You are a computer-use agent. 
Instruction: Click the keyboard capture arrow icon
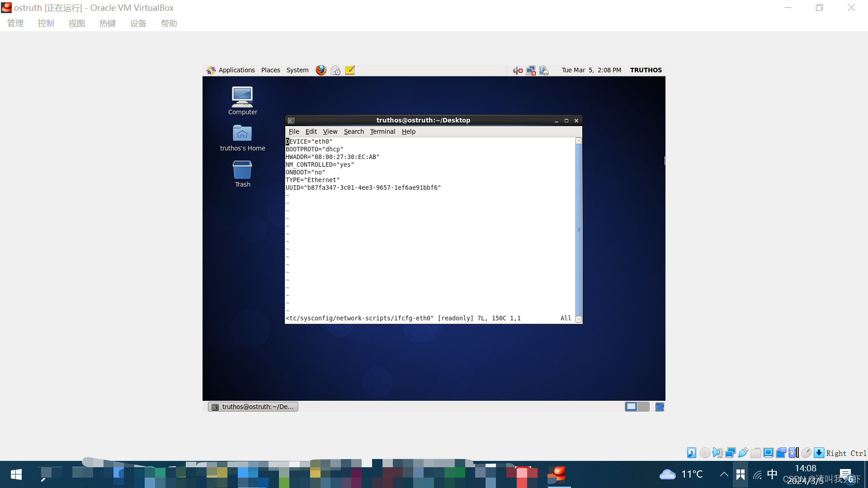click(819, 453)
